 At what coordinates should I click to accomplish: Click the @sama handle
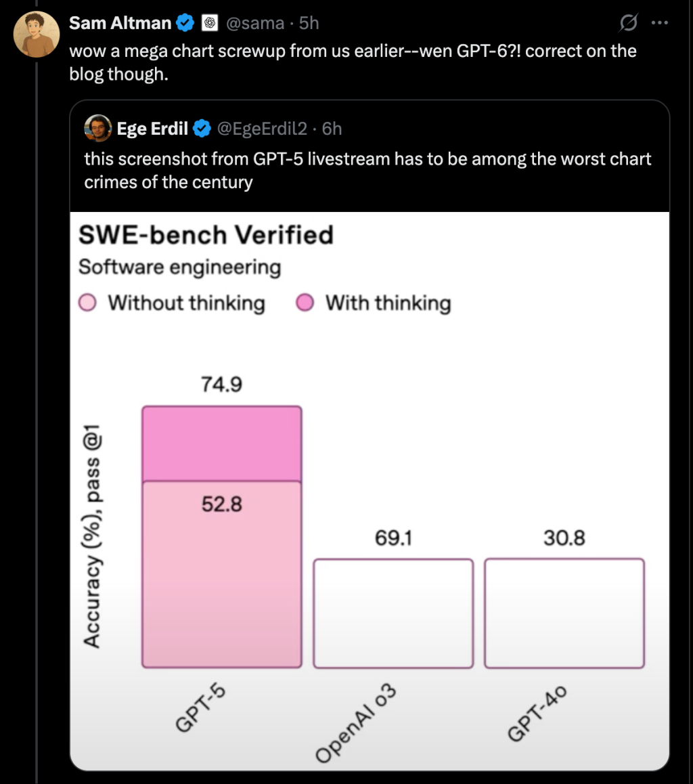(254, 23)
